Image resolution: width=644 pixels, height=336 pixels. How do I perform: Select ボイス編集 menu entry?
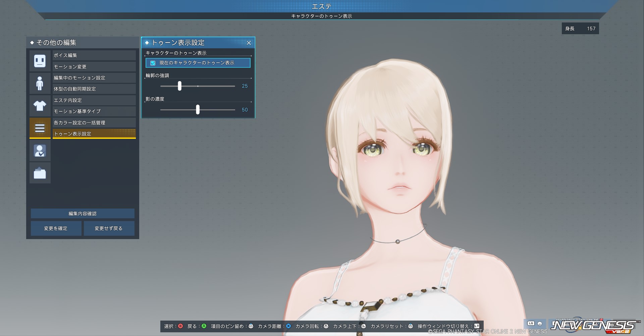pos(94,55)
